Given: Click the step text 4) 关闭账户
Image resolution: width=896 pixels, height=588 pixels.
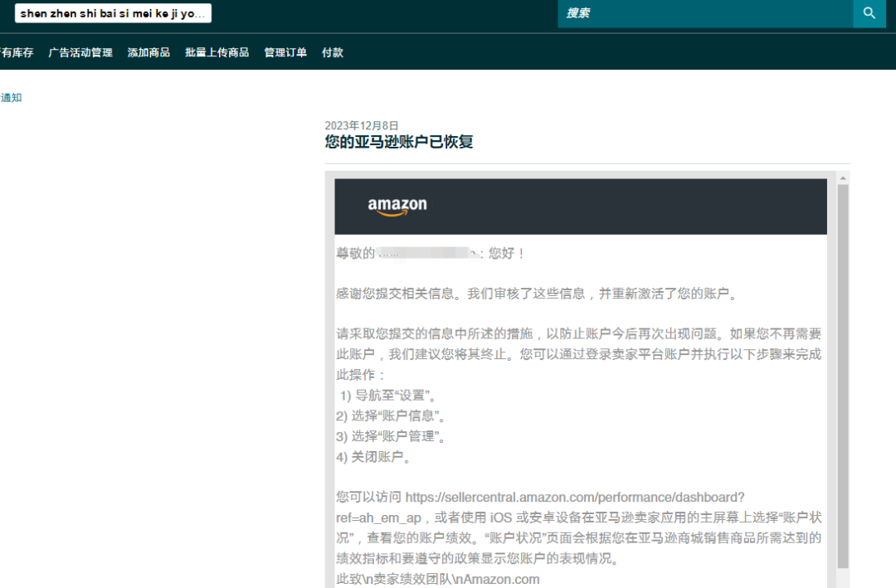Looking at the screenshot, I should click(373, 457).
